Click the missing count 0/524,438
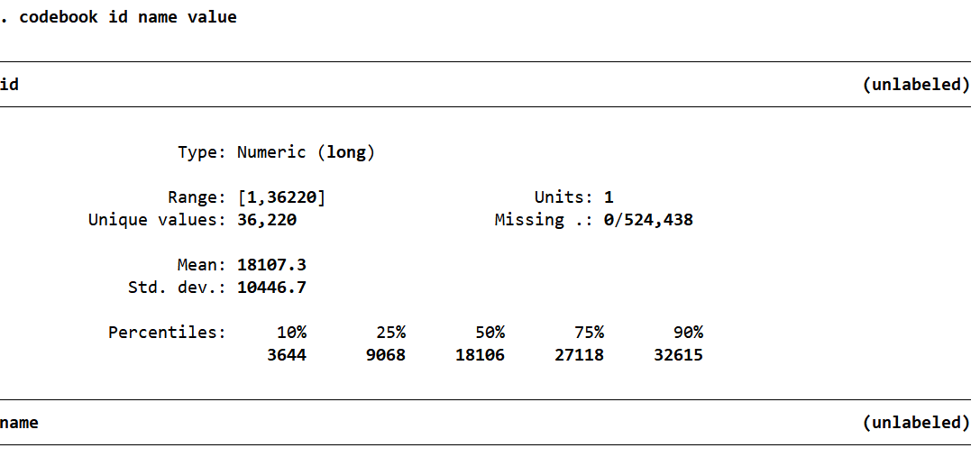980x457 pixels. [648, 220]
